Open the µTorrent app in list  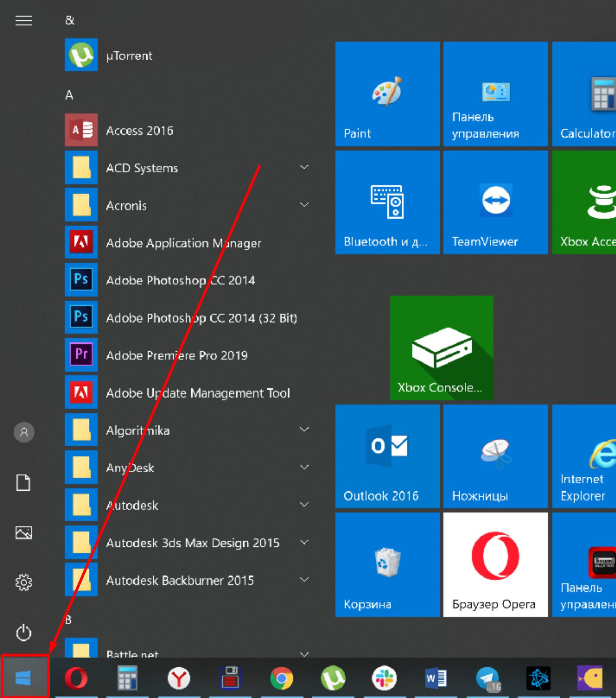click(188, 55)
